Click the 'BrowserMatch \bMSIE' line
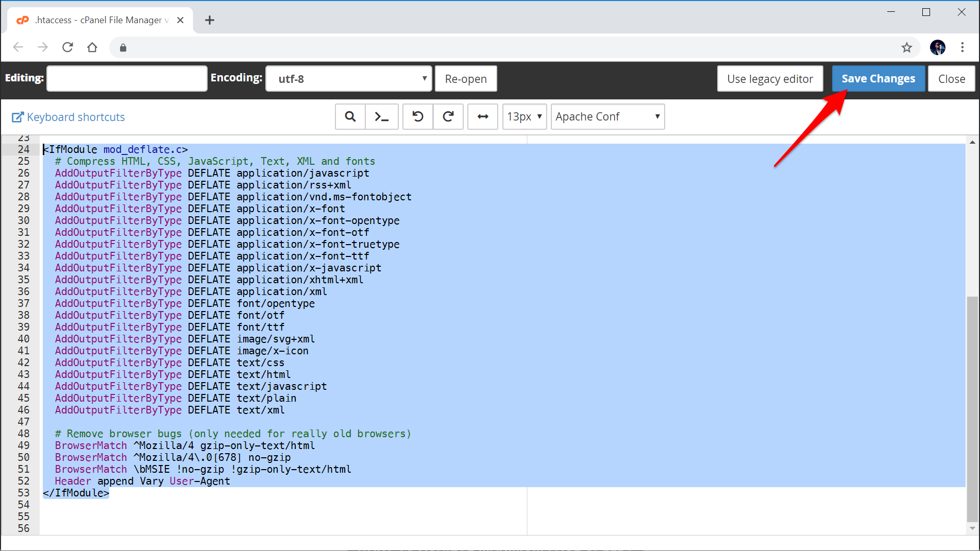 (203, 469)
